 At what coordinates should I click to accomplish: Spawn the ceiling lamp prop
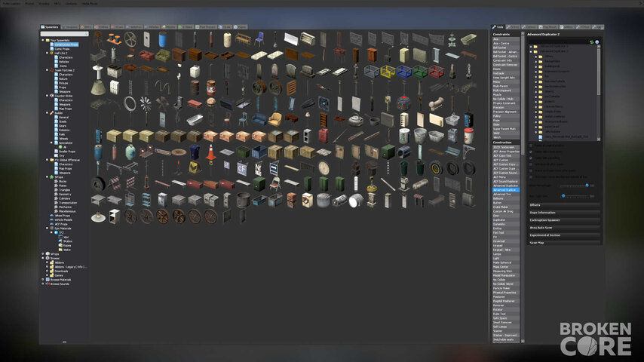click(x=98, y=216)
